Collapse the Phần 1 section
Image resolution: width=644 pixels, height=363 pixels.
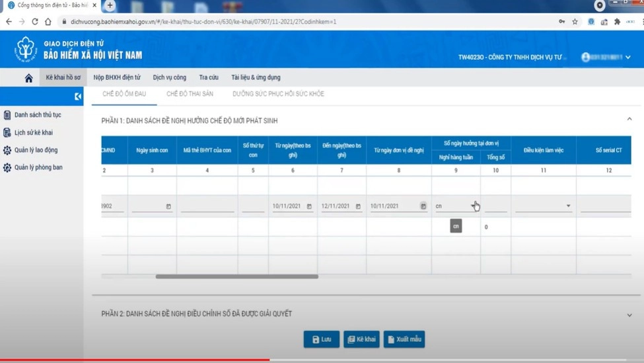(629, 120)
